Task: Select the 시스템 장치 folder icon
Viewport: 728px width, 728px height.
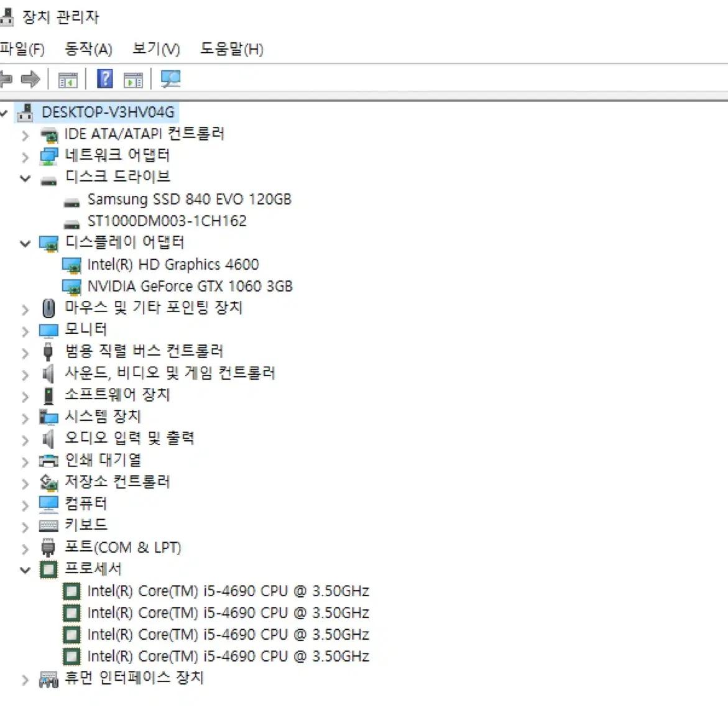Action: pos(48,417)
